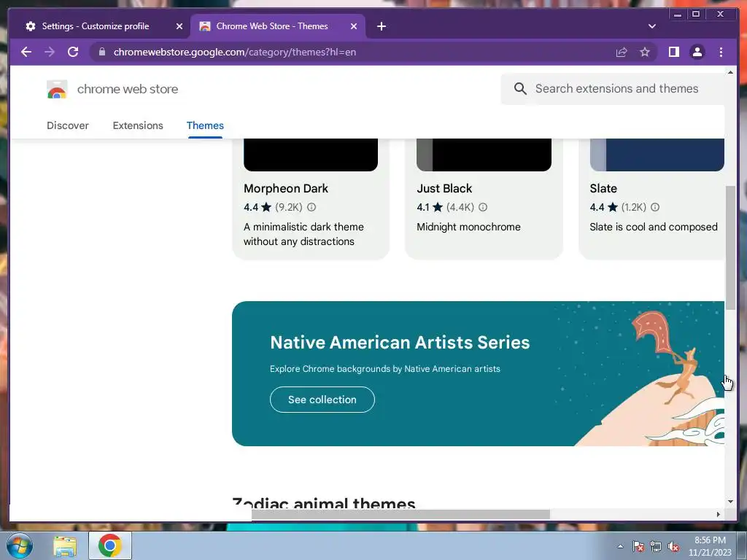
Task: Click the search magnifier icon
Action: click(520, 88)
